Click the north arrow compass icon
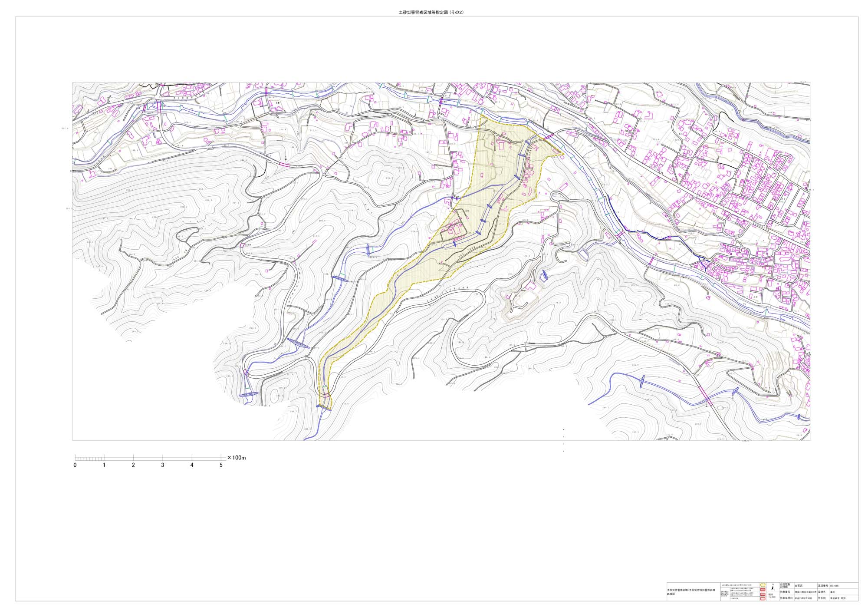Image resolution: width=868 pixels, height=614 pixels. [773, 587]
